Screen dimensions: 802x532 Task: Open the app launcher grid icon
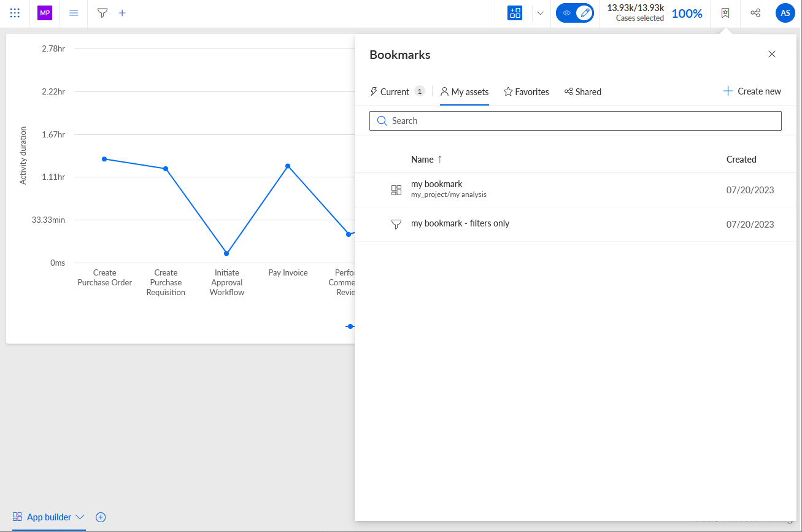tap(15, 13)
